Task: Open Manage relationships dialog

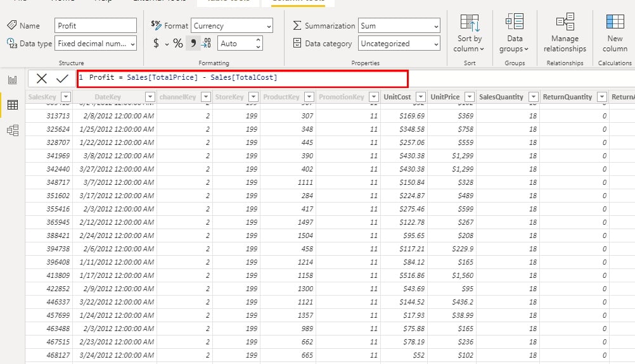Action: click(x=565, y=33)
